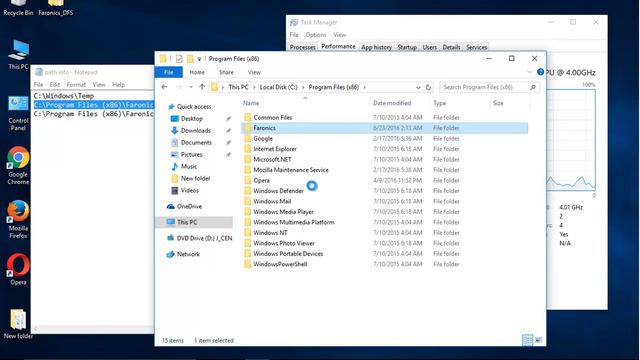Viewport: 640px width, 360px height.
Task: Open the Recycle Bin desktop icon
Action: click(x=18, y=8)
